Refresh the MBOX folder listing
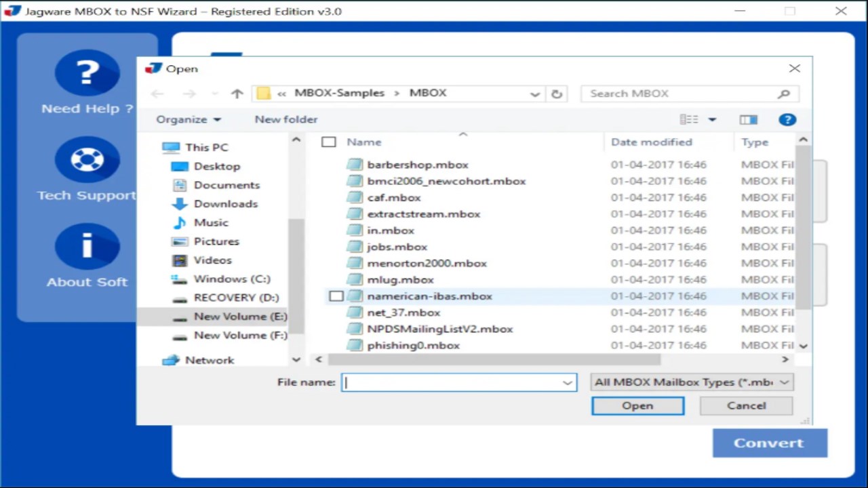The image size is (868, 488). (x=557, y=94)
